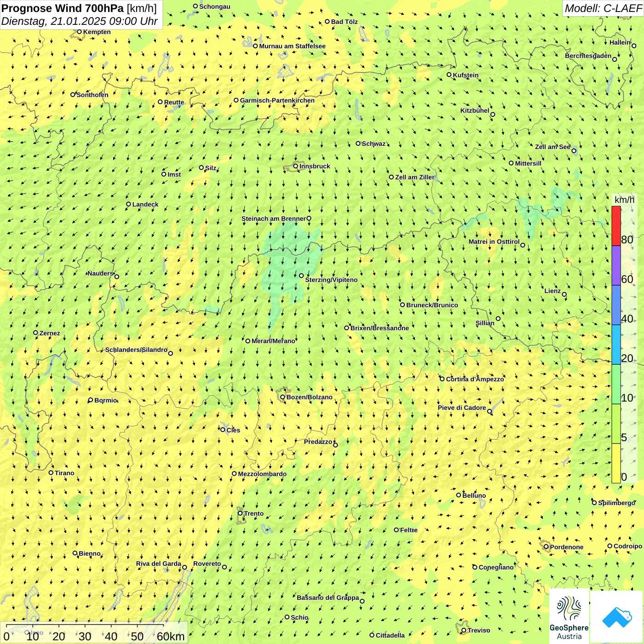Screen dimensions: 644x644
Task: Click the date text 'Dienstag, 21.01.2025 09:00 Uhr'
Action: coord(79,21)
